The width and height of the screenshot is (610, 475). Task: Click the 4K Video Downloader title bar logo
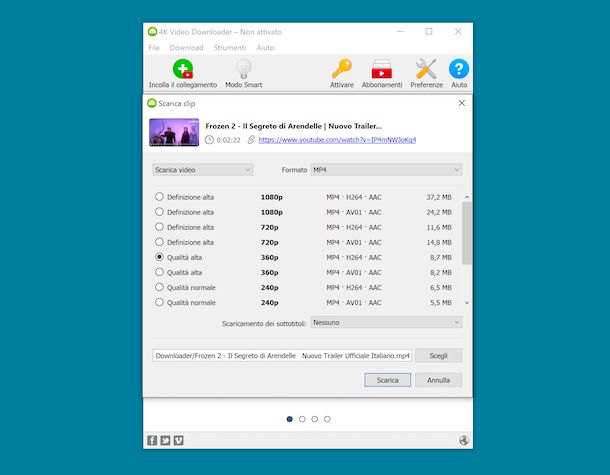[x=152, y=32]
